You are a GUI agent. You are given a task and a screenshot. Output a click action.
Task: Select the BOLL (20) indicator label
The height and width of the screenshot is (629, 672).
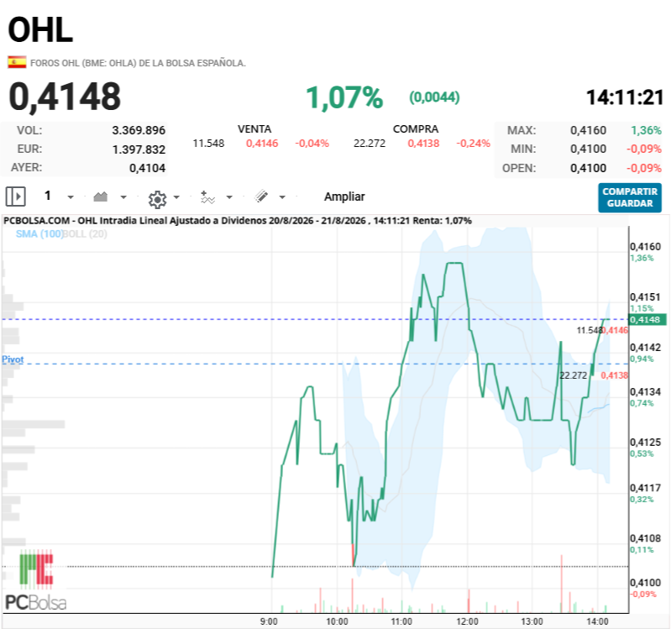(x=86, y=234)
